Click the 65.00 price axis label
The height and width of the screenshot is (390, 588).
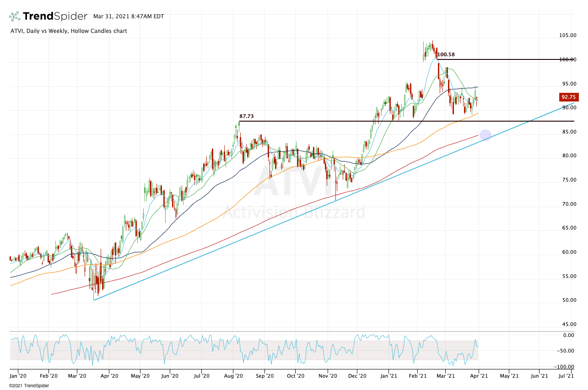pos(570,228)
